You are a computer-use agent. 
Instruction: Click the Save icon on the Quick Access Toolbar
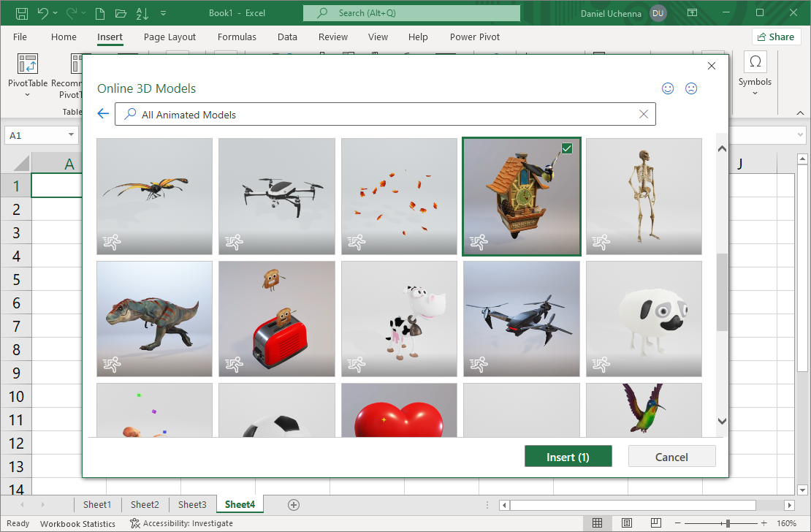pyautogui.click(x=23, y=12)
